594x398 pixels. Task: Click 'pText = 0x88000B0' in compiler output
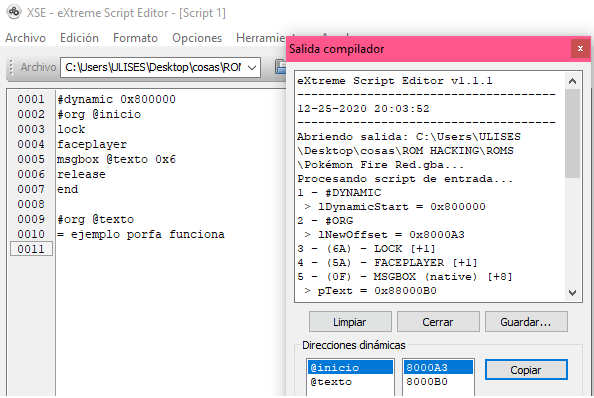(x=377, y=290)
